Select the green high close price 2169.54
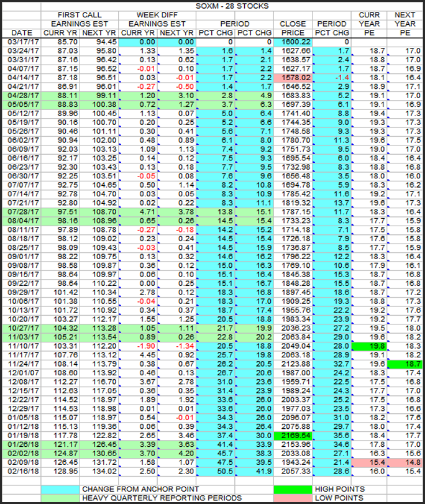 [x=293, y=436]
